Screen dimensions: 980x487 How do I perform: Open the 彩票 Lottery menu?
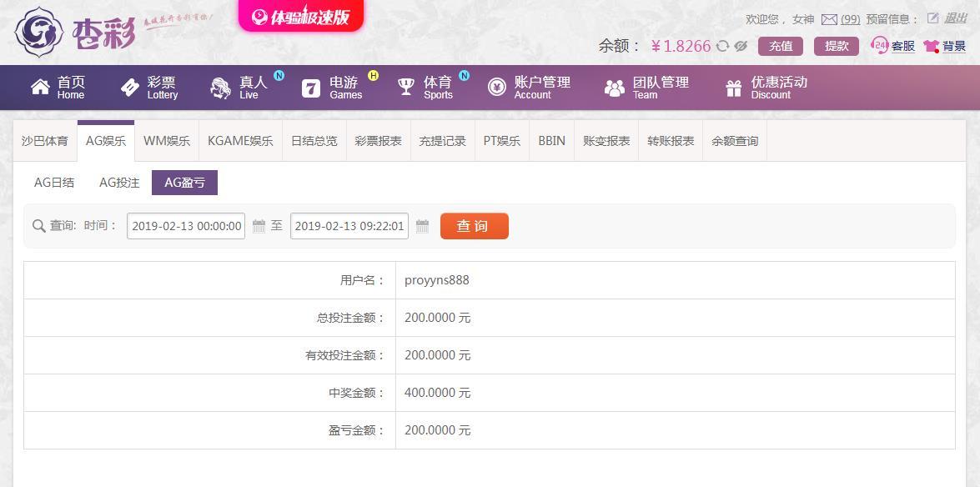click(149, 88)
